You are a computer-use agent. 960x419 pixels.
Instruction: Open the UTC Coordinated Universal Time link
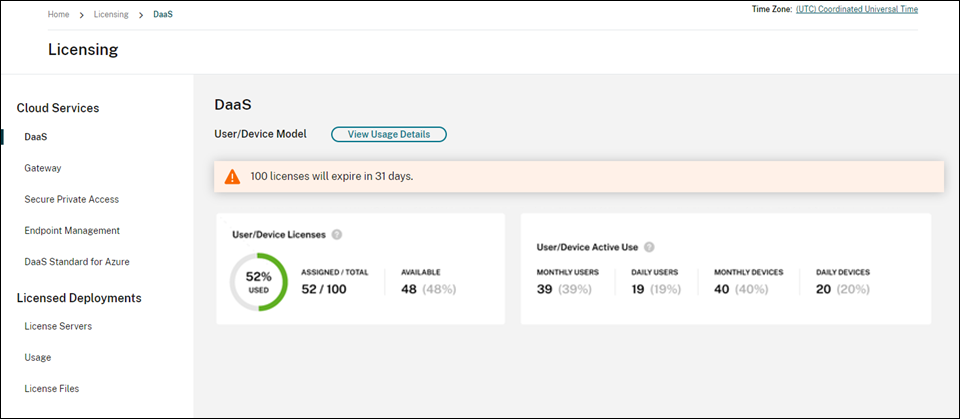868,9
